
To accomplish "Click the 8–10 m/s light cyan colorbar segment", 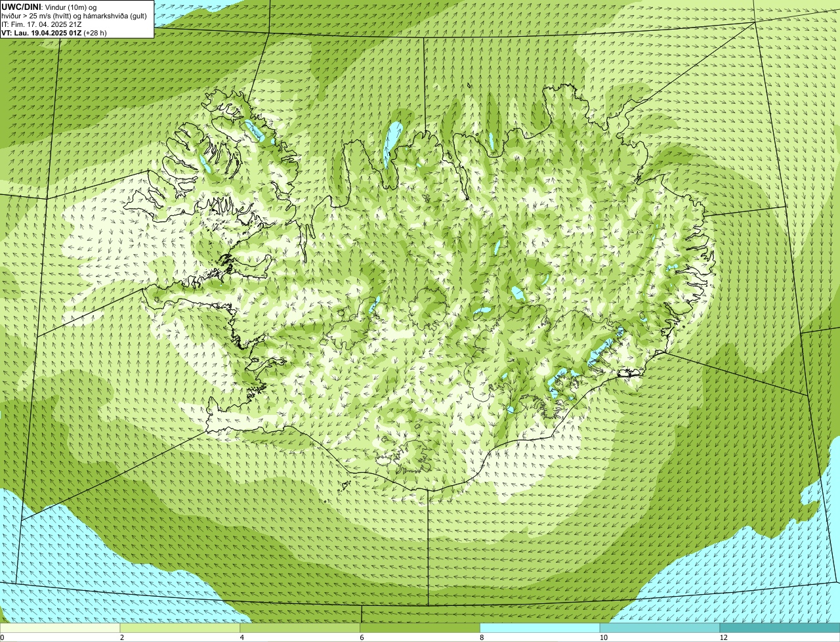I will (x=540, y=628).
